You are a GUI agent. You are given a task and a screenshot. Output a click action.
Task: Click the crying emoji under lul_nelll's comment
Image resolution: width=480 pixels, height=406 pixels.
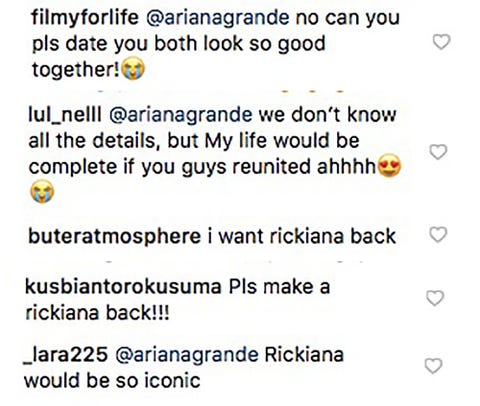point(42,191)
